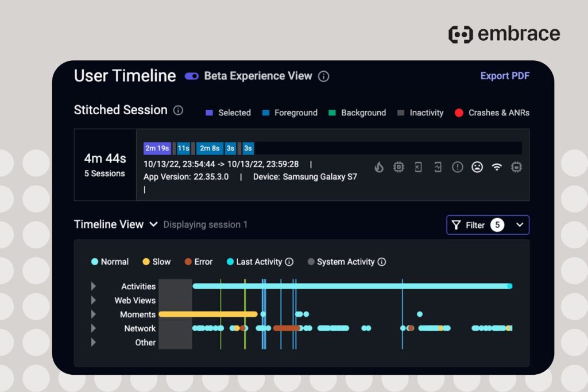Click the long cyan Activities bar
This screenshot has height=392, width=588.
(353, 286)
